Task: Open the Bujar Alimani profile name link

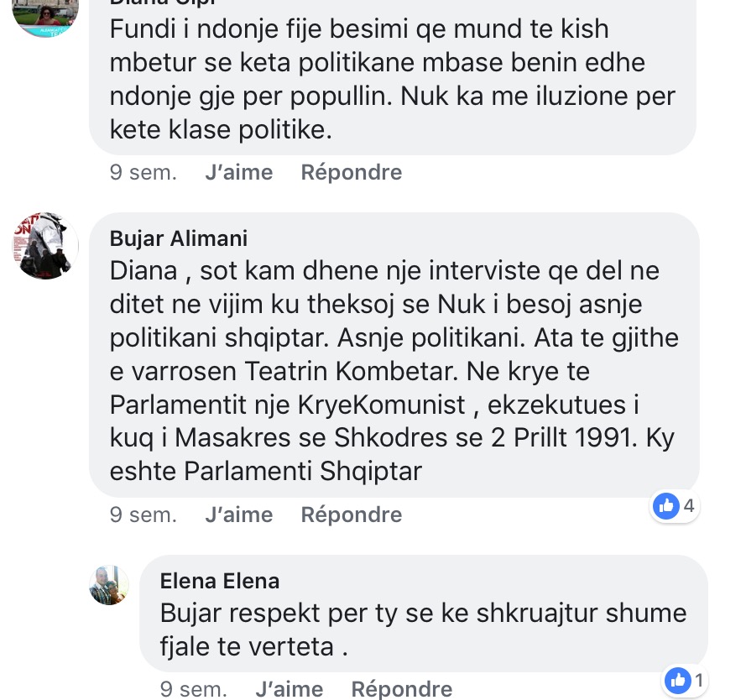Action: point(179,238)
